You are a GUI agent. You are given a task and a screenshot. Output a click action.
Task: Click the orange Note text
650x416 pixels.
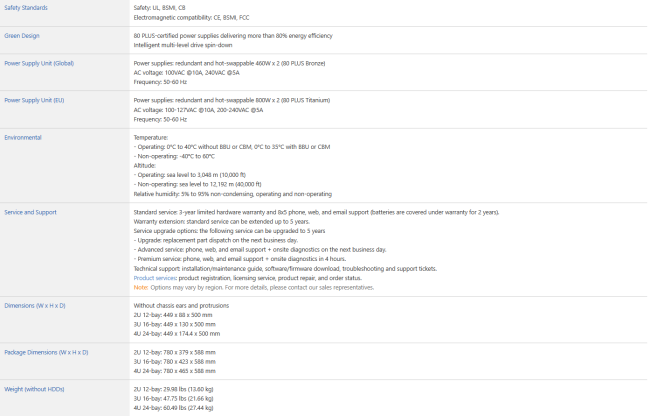tap(141, 288)
